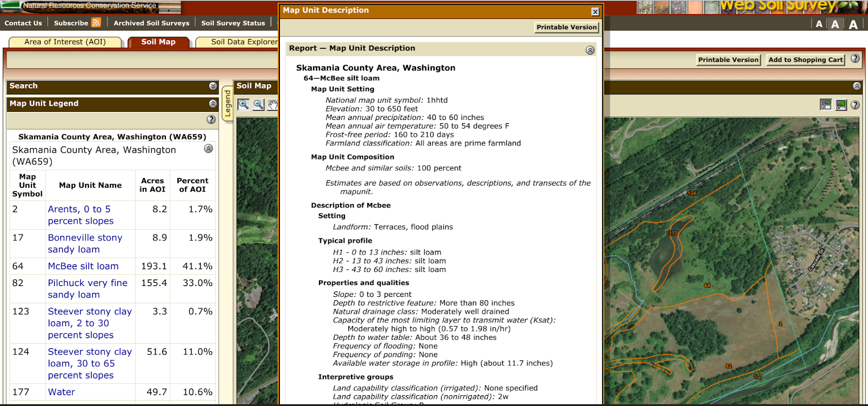Image resolution: width=868 pixels, height=406 pixels.
Task: Set small text size A
Action: pos(819,24)
